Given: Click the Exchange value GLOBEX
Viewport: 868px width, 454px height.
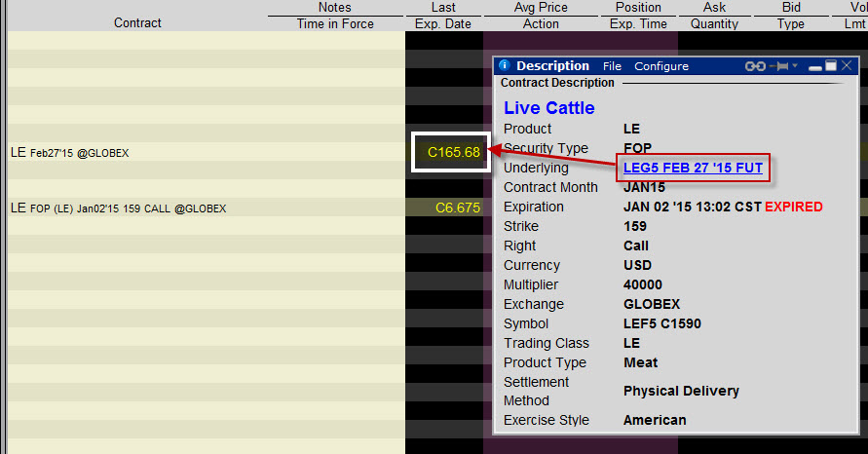Looking at the screenshot, I should point(652,304).
